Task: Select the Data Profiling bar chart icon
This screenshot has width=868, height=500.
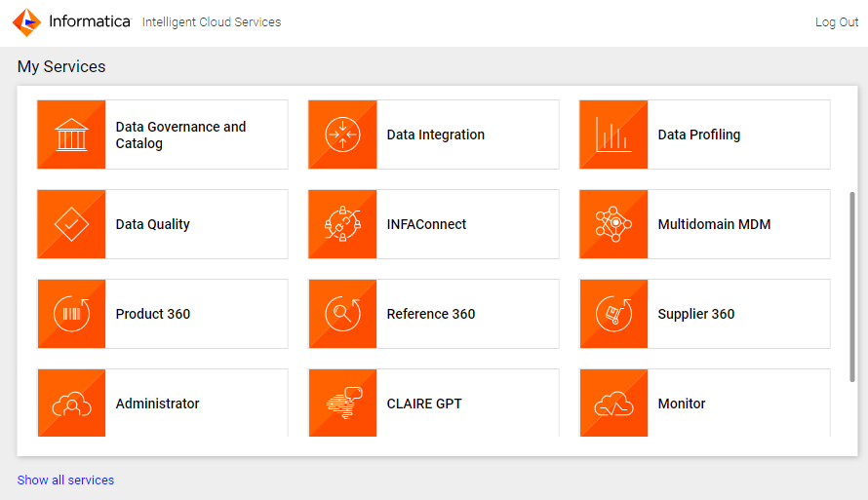Action: 613,135
